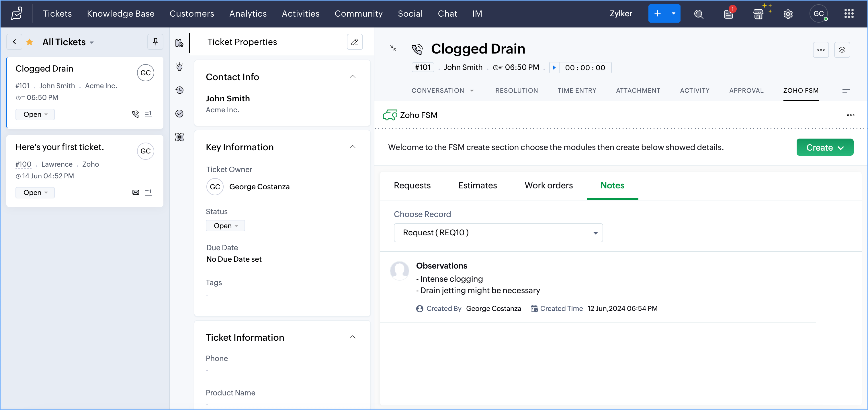Open the Choose Record dropdown
The image size is (868, 410).
pyautogui.click(x=498, y=232)
